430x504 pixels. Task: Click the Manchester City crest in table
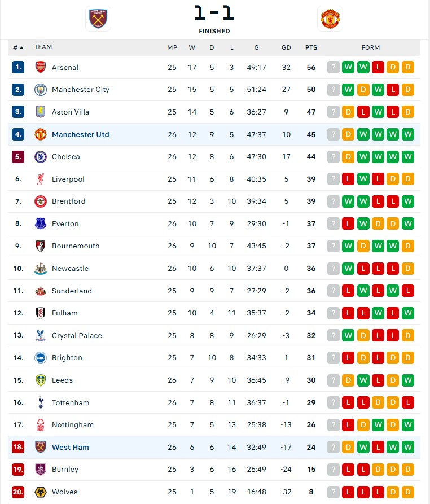pyautogui.click(x=40, y=90)
